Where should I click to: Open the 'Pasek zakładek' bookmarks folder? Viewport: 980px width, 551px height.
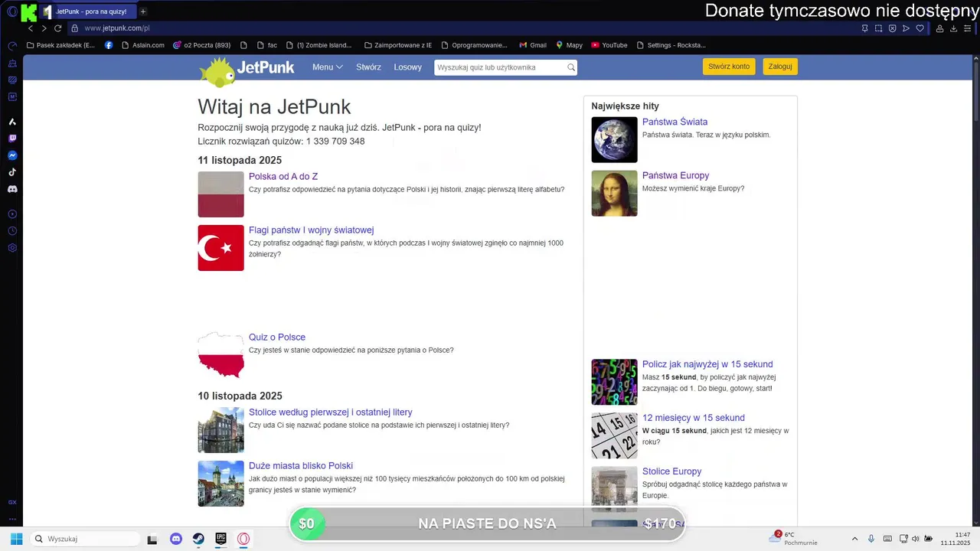pyautogui.click(x=61, y=45)
